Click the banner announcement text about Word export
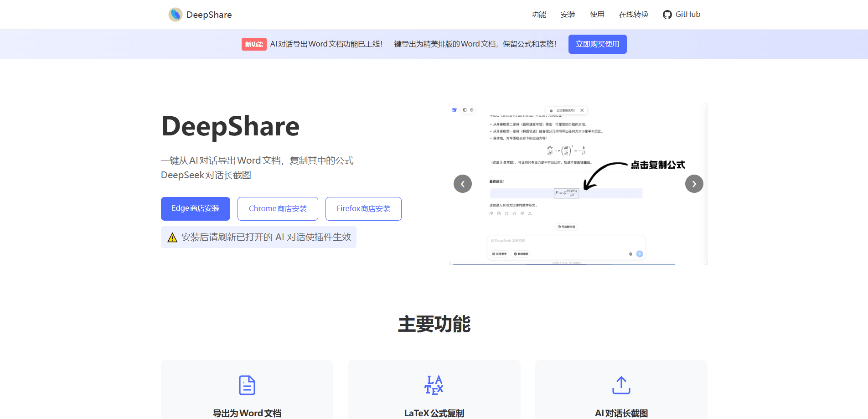 413,44
